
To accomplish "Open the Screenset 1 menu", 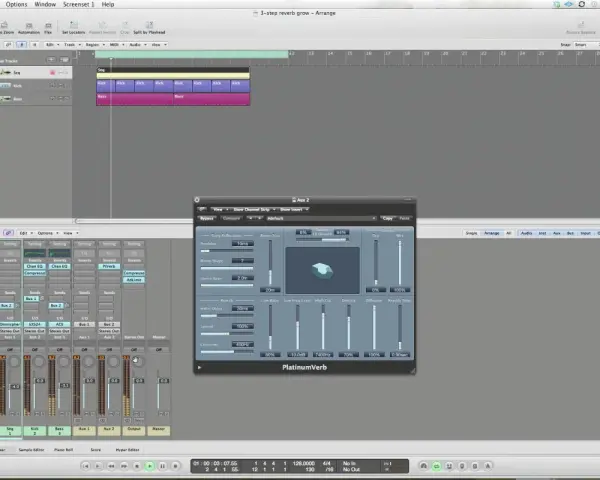I will point(78,4).
